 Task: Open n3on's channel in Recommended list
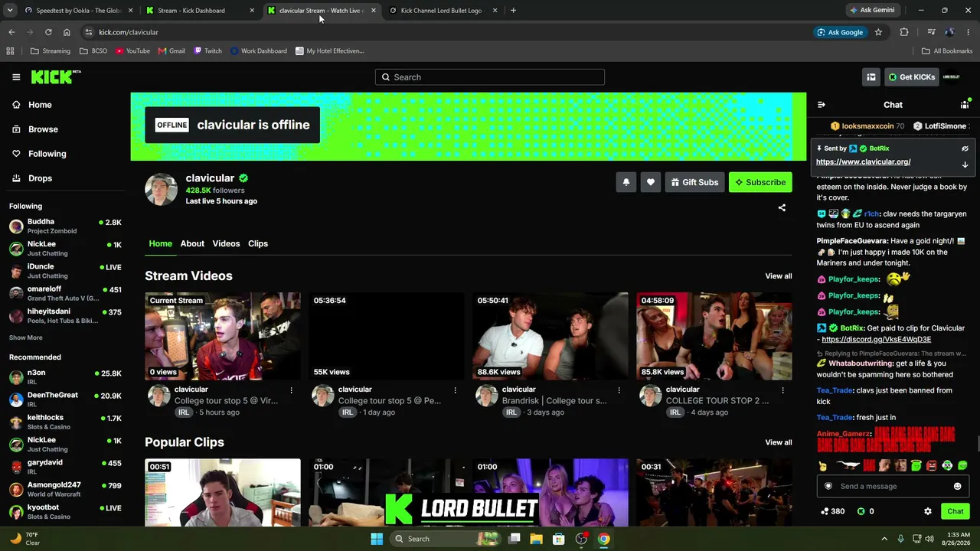click(65, 377)
